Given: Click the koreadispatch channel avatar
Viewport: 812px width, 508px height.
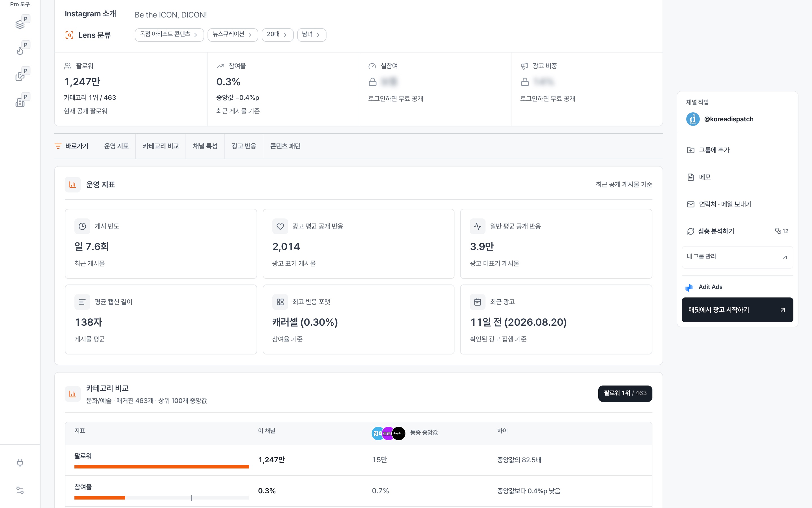Looking at the screenshot, I should click(x=692, y=119).
